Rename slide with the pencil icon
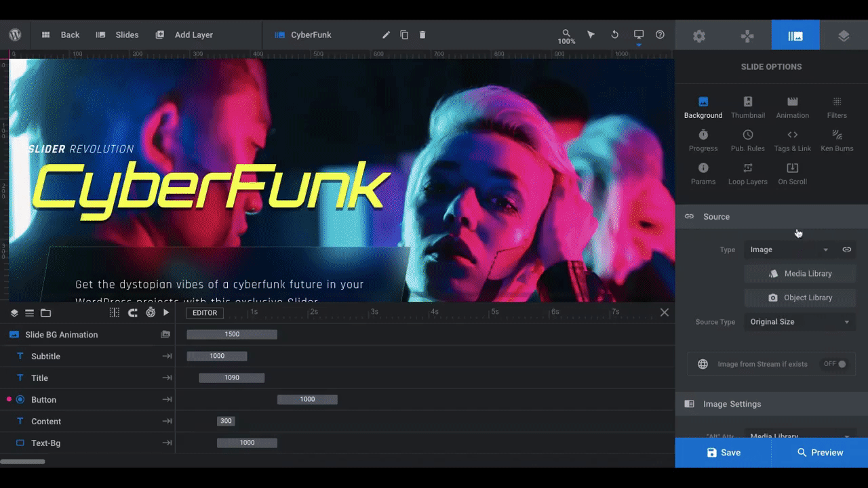Image resolution: width=868 pixels, height=488 pixels. (386, 35)
